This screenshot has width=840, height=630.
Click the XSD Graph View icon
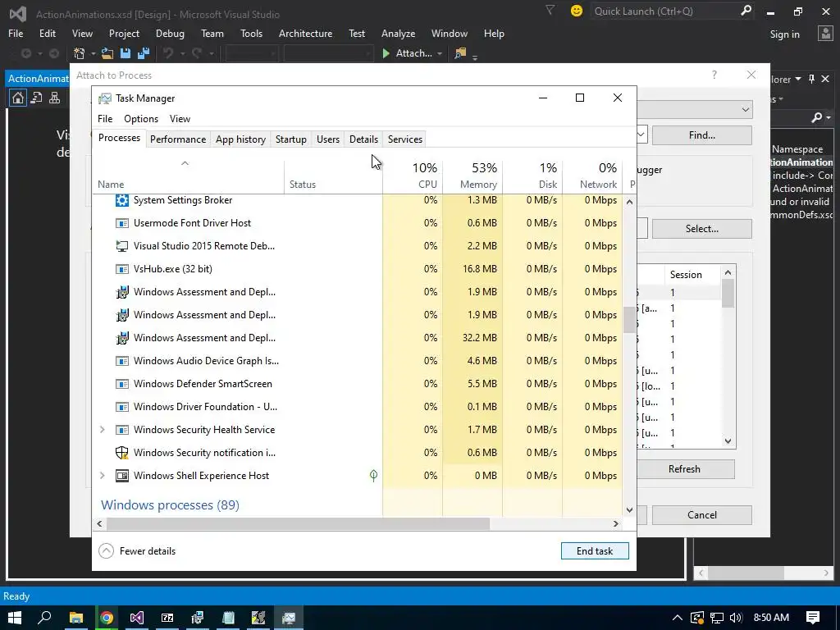tap(55, 98)
